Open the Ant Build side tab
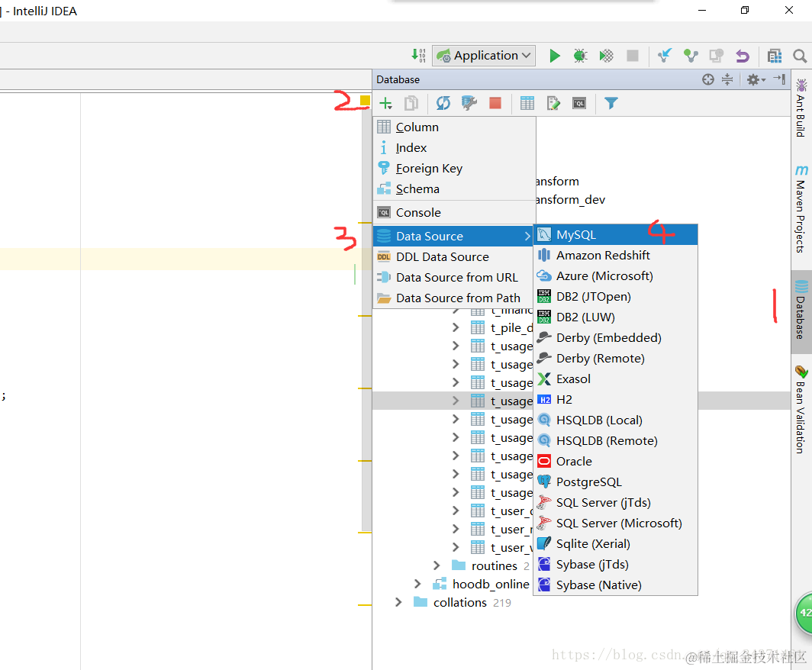This screenshot has width=812, height=670. (801, 108)
